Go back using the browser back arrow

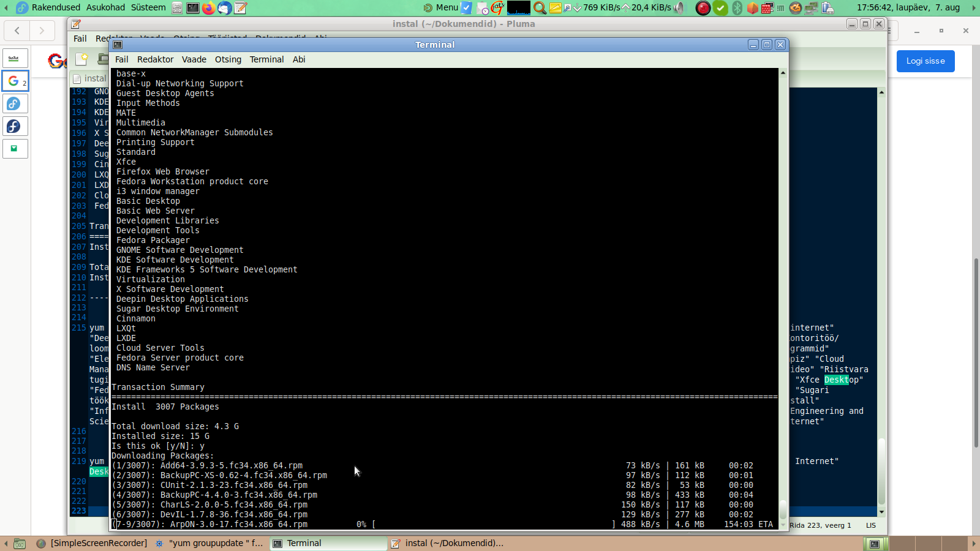click(x=17, y=30)
